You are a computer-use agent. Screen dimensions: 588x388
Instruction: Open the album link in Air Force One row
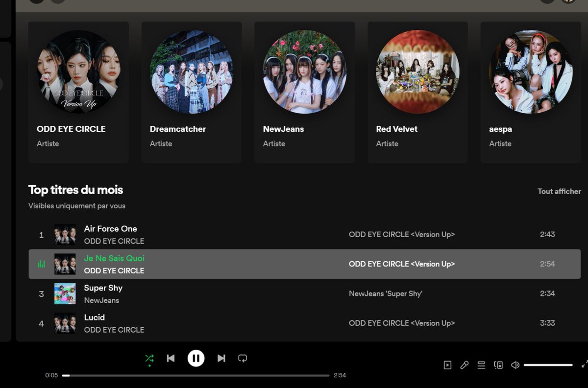(402, 235)
